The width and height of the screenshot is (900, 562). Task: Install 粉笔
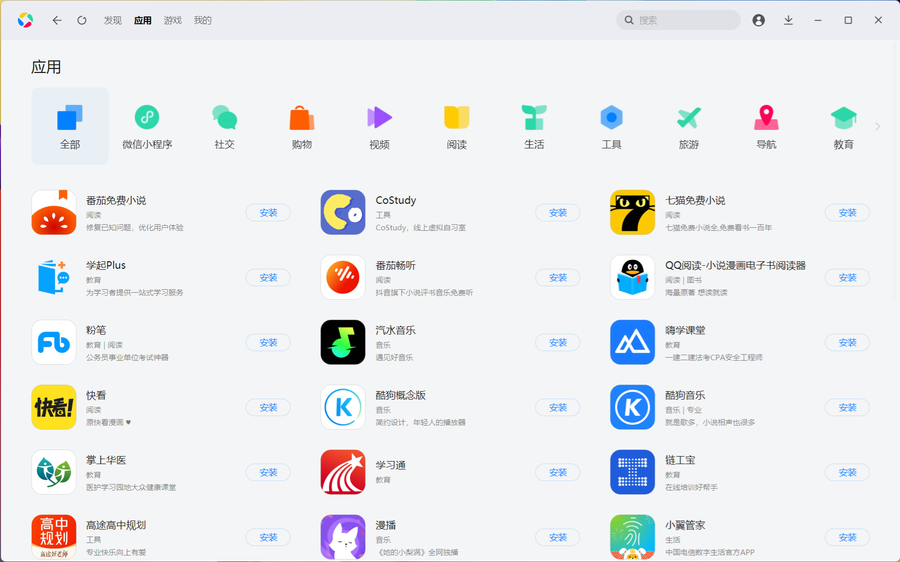(268, 342)
